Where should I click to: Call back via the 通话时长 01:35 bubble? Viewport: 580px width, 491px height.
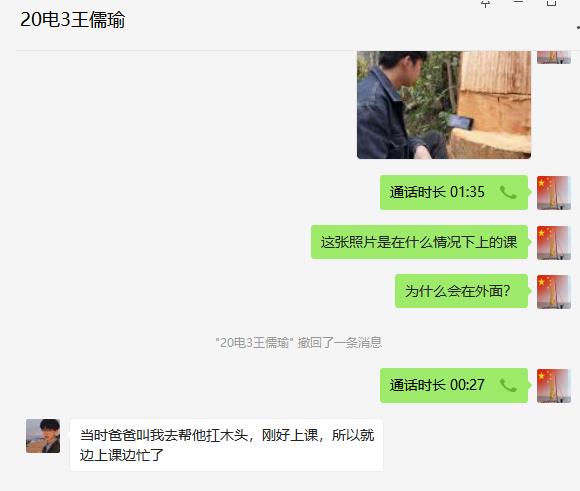point(454,192)
